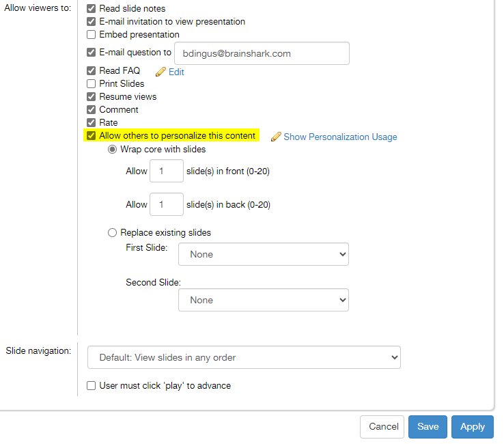Click the slides in front number field

tap(166, 171)
